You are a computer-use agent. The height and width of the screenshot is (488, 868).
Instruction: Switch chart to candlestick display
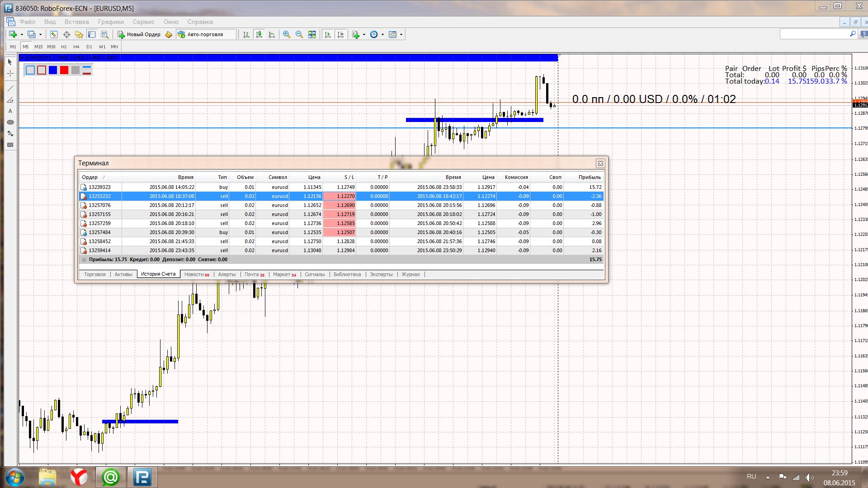pyautogui.click(x=259, y=34)
